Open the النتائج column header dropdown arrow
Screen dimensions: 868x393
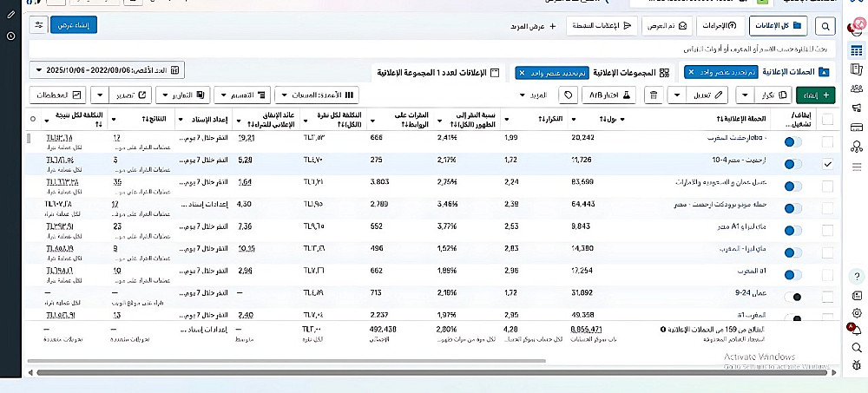pos(114,119)
